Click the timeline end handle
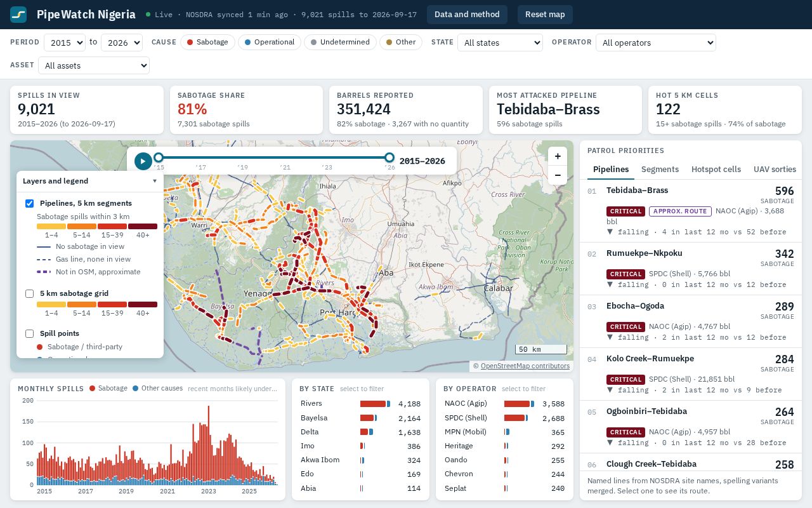This screenshot has width=812, height=508. point(390,157)
